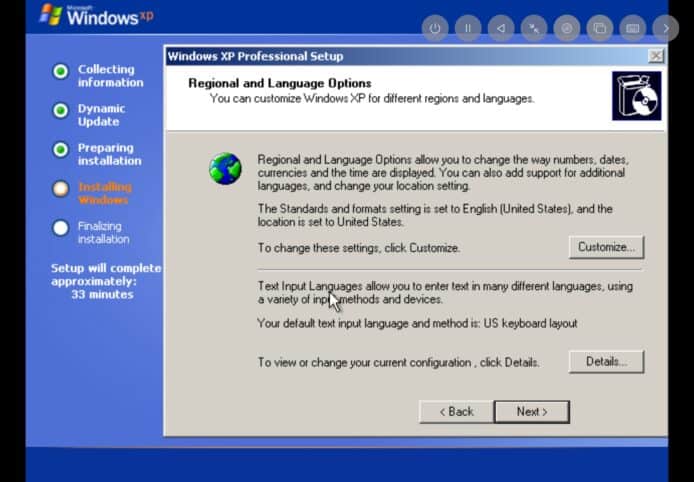Select the Installing Windows step indicator

(x=61, y=188)
